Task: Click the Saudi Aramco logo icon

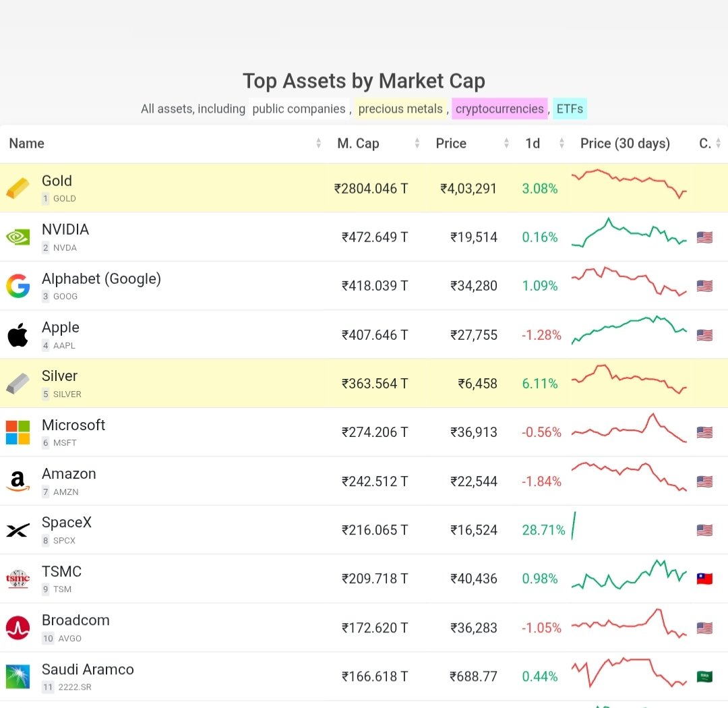Action: [x=18, y=676]
